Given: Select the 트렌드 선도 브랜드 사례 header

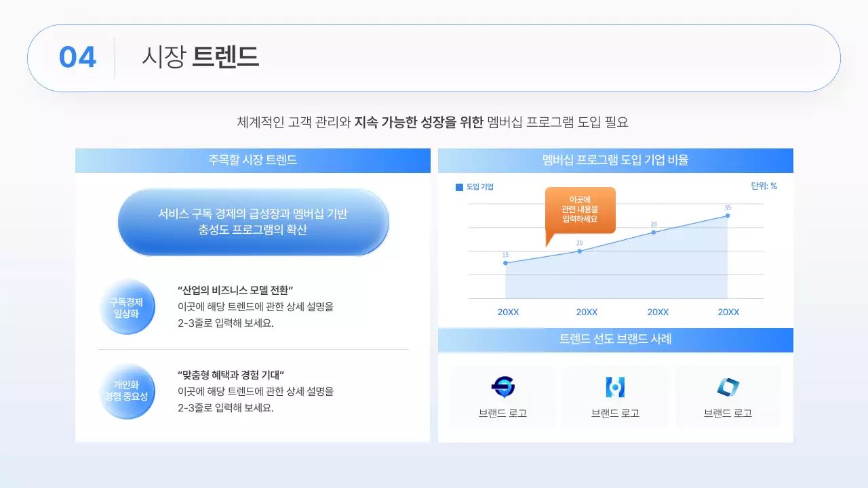Looking at the screenshot, I should [616, 340].
